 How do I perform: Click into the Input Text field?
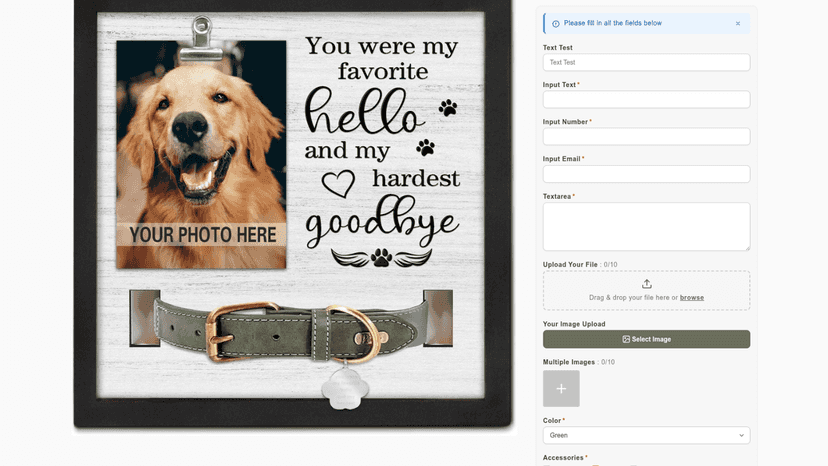[646, 99]
